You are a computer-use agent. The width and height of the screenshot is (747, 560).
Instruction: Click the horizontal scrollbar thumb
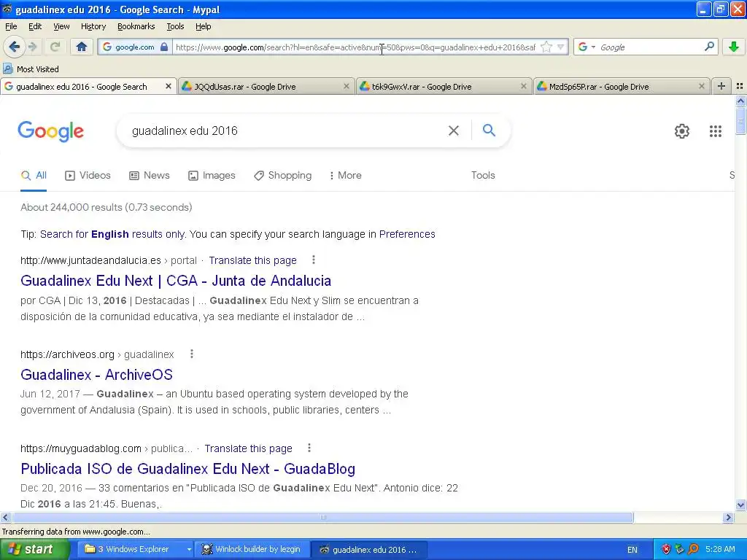pyautogui.click(x=322, y=517)
